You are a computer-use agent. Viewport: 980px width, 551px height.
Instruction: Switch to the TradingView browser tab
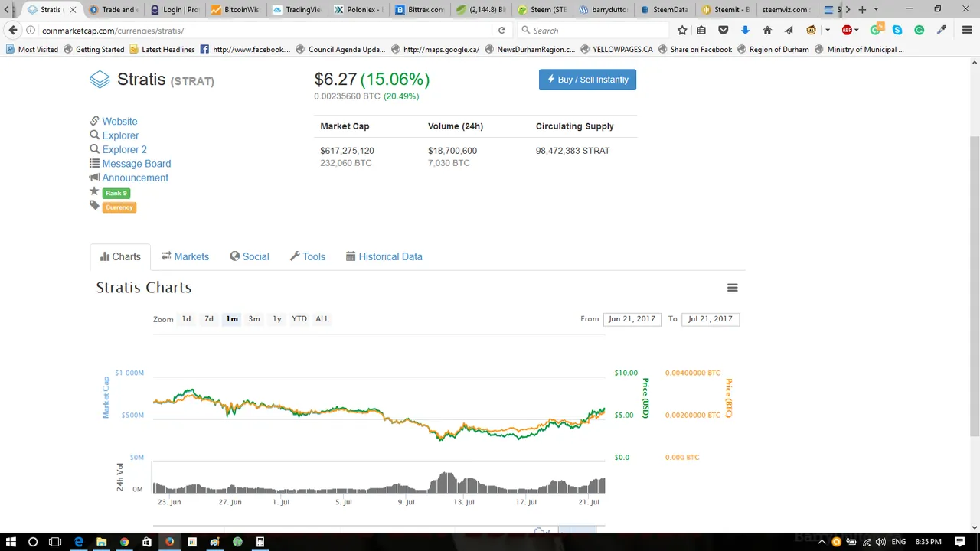pos(296,10)
